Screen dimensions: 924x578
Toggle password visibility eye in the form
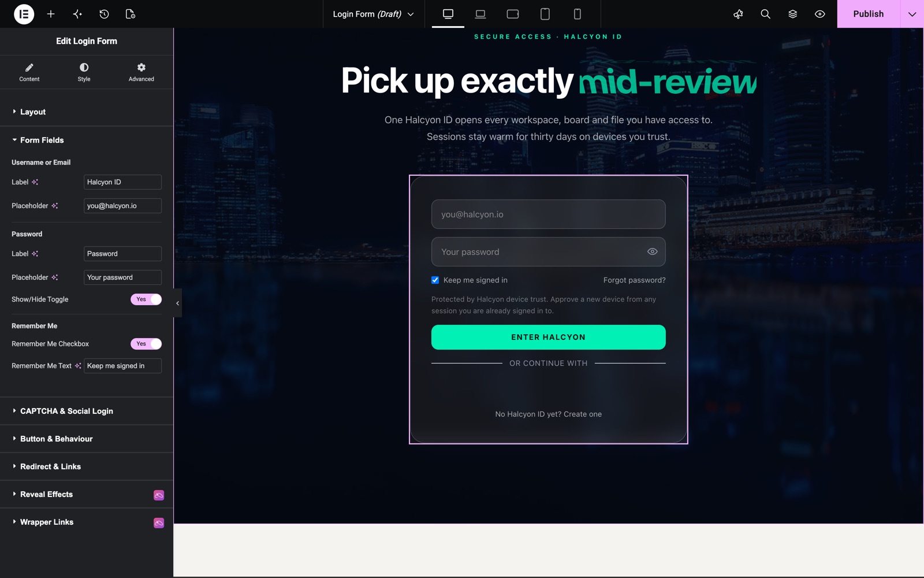point(653,251)
